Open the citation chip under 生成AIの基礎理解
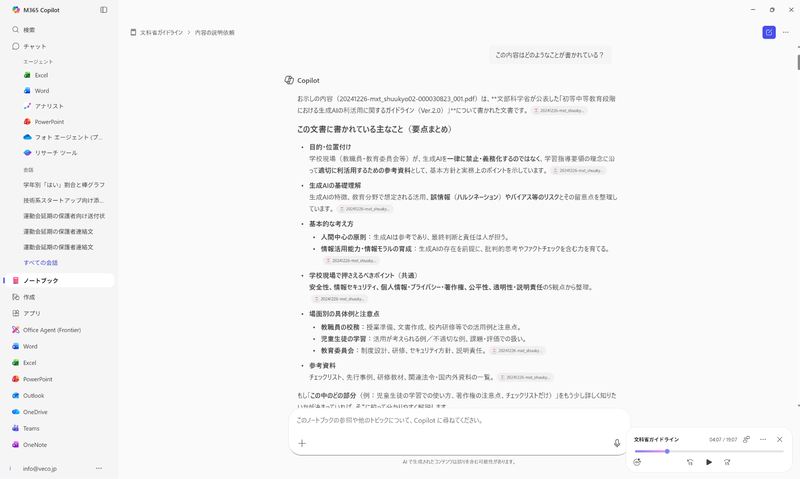 coord(365,209)
